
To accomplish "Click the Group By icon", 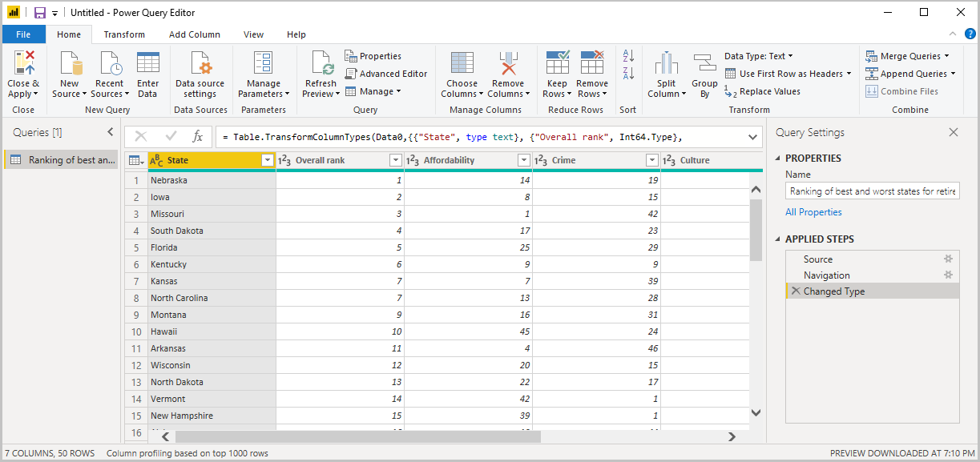I will [704, 64].
